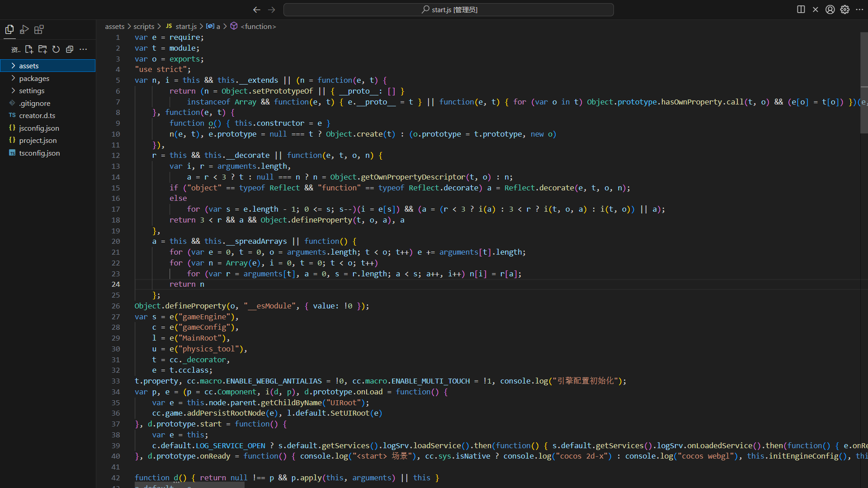Switch to the Explorer view tab
The image size is (868, 488).
(9, 30)
